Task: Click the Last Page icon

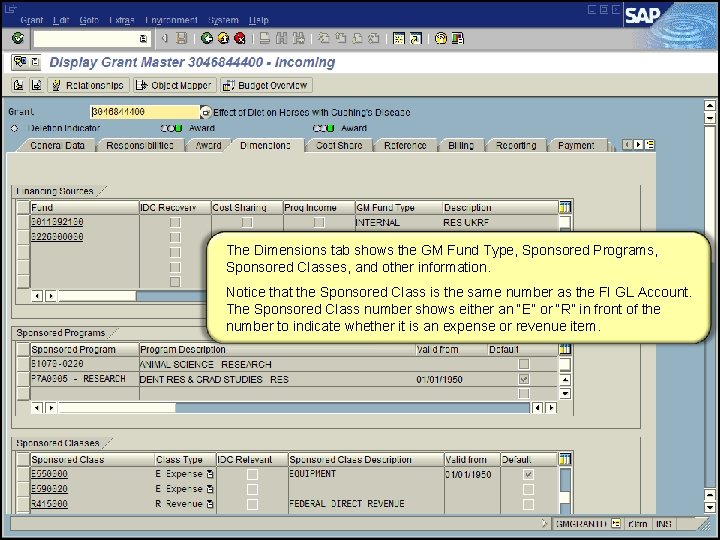Action: 374,38
